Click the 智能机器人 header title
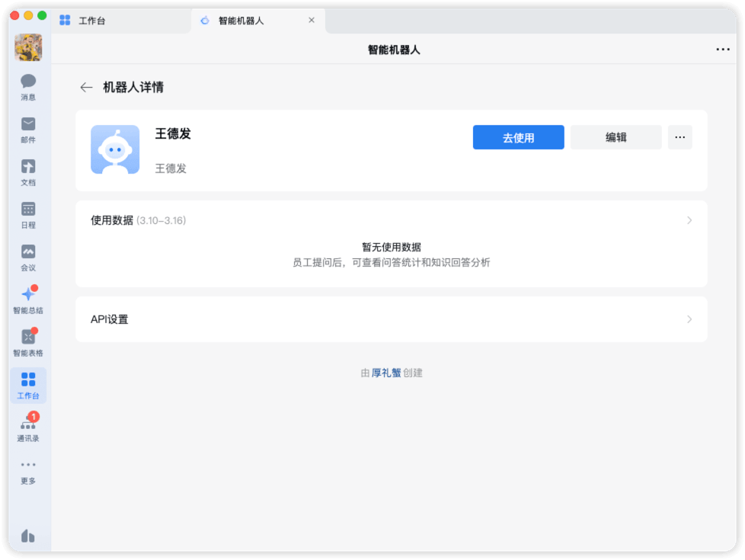 click(393, 50)
